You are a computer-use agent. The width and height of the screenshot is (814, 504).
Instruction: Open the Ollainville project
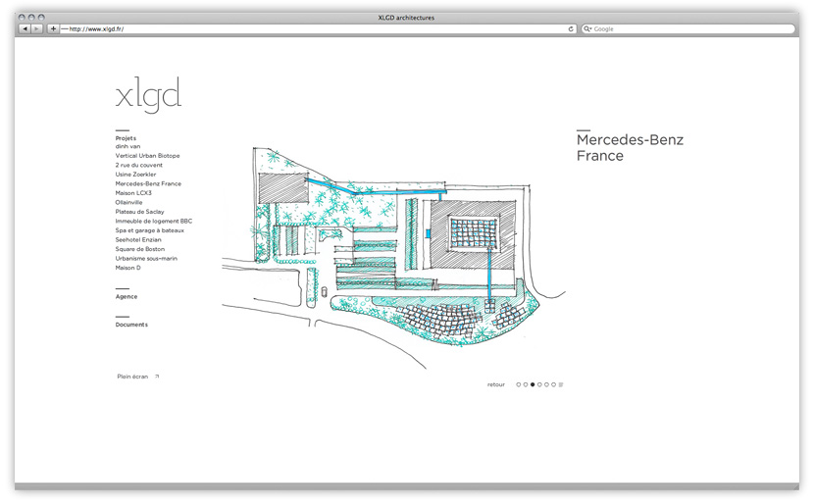point(128,202)
